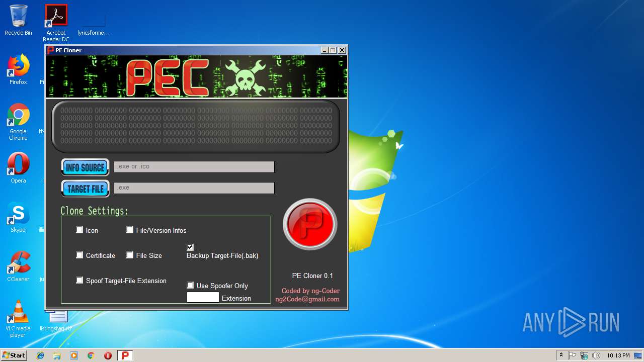Click the Coded by ng-Coder text
This screenshot has width=644, height=362.
pos(310,291)
